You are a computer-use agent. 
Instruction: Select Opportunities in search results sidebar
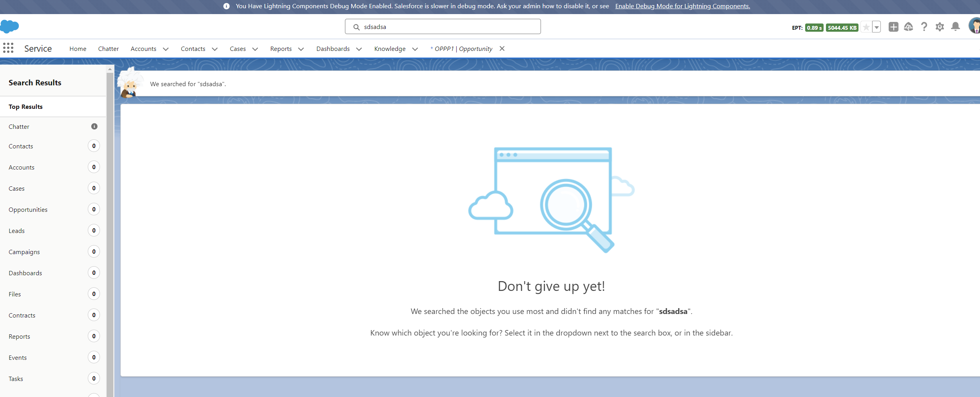[28, 210]
